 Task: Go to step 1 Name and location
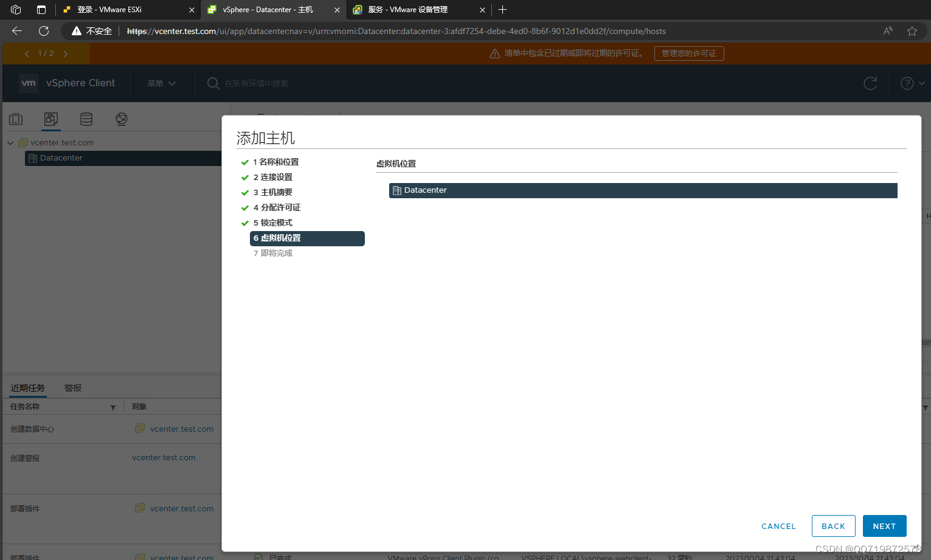pyautogui.click(x=275, y=162)
